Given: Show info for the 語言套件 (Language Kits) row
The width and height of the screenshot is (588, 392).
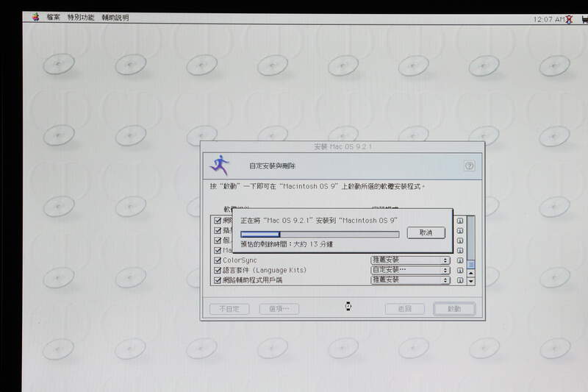Looking at the screenshot, I should tap(460, 270).
